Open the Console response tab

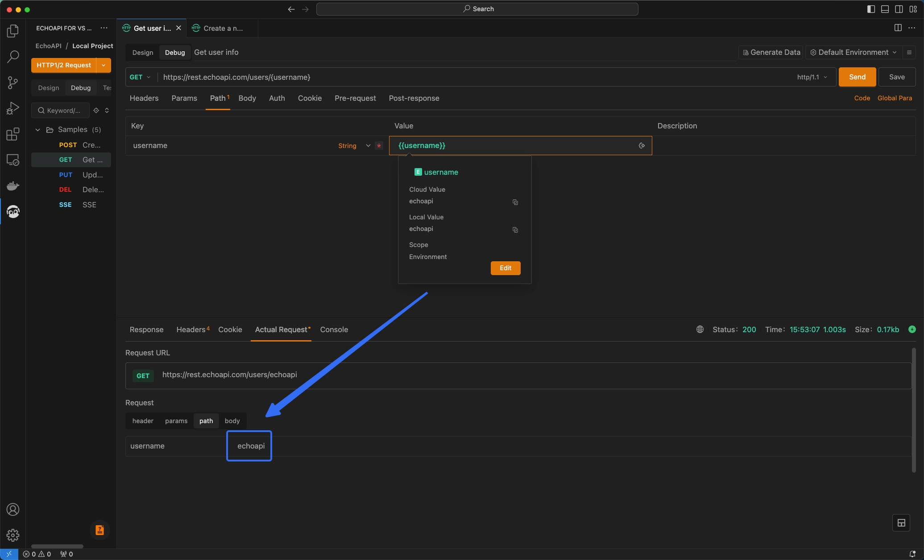pos(334,329)
